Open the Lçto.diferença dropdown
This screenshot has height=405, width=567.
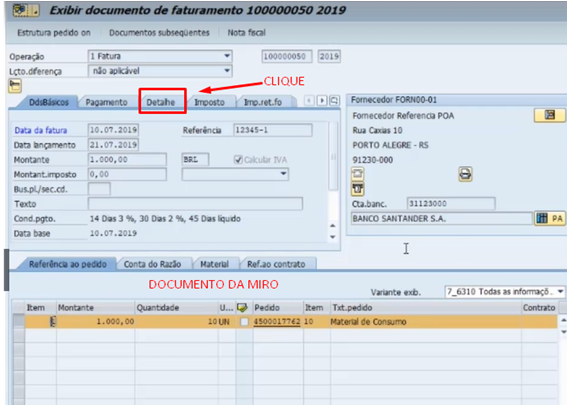point(227,71)
